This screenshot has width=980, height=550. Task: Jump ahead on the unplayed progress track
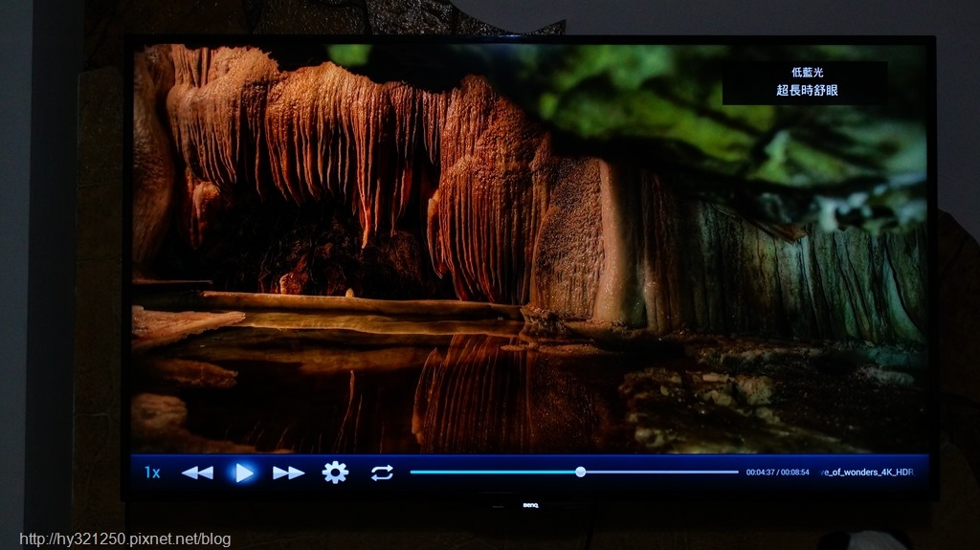[662, 472]
